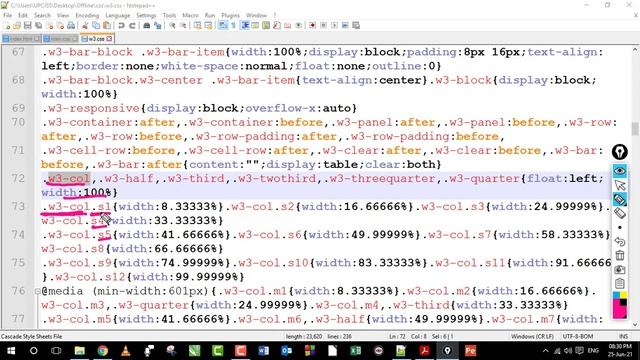Toggle file monitoring eye icon in toolbar
Viewport: 640px width, 360px height.
pos(298,25)
